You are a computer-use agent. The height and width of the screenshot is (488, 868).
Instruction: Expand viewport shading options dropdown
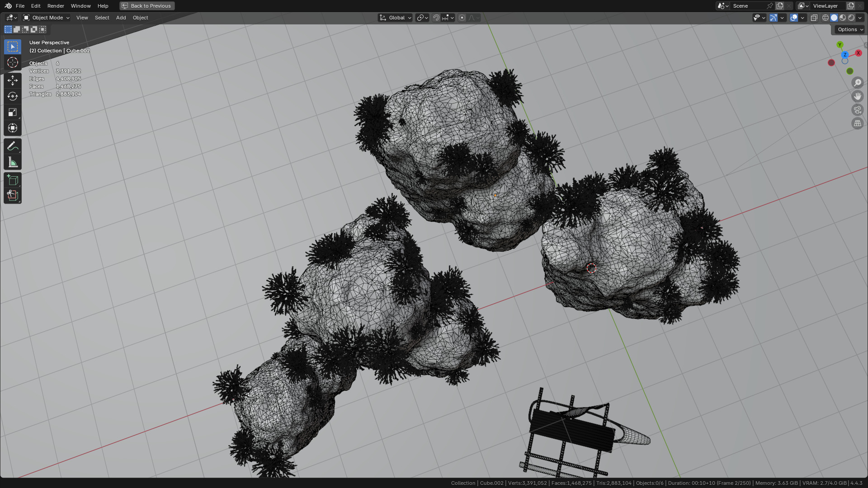click(x=860, y=18)
